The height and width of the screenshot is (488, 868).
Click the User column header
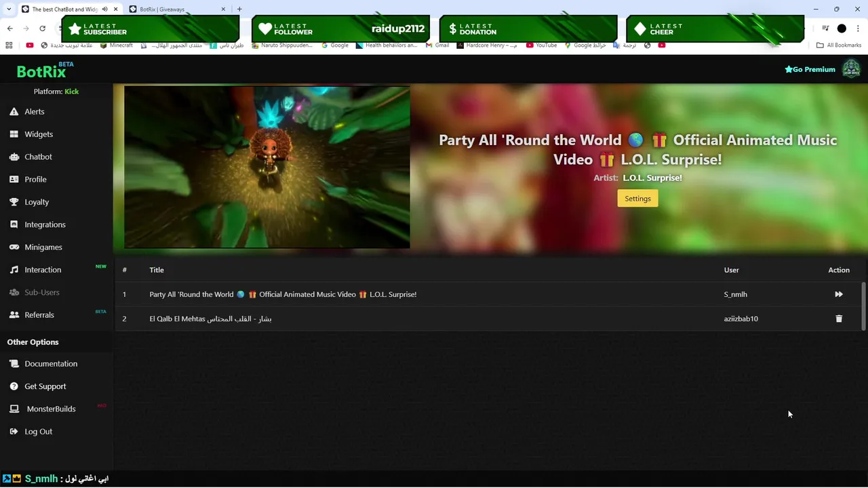[731, 270]
